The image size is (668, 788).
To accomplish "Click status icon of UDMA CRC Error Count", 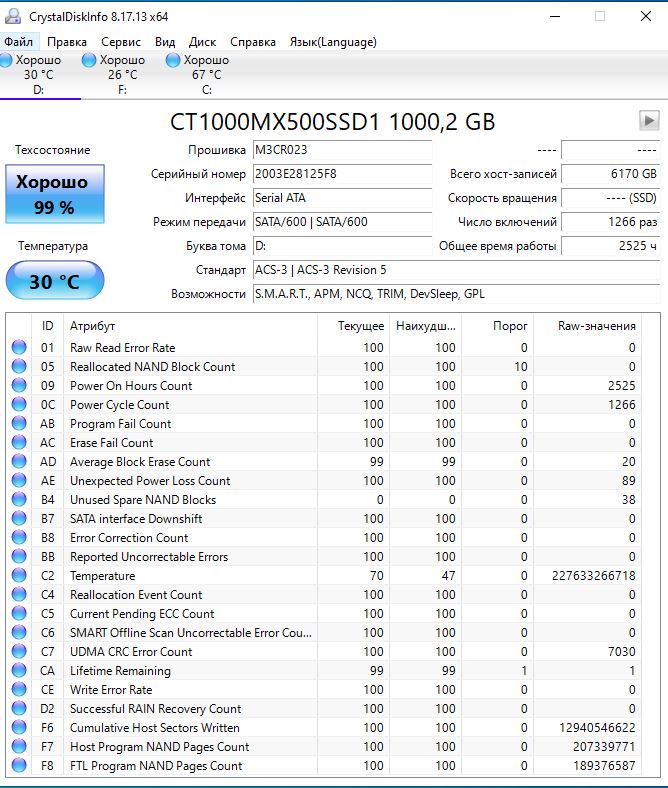I will tap(19, 651).
